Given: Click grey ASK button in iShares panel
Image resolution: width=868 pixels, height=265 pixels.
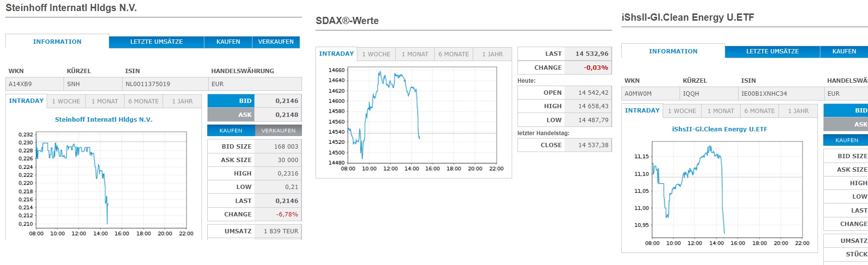Looking at the screenshot, I should 846,124.
